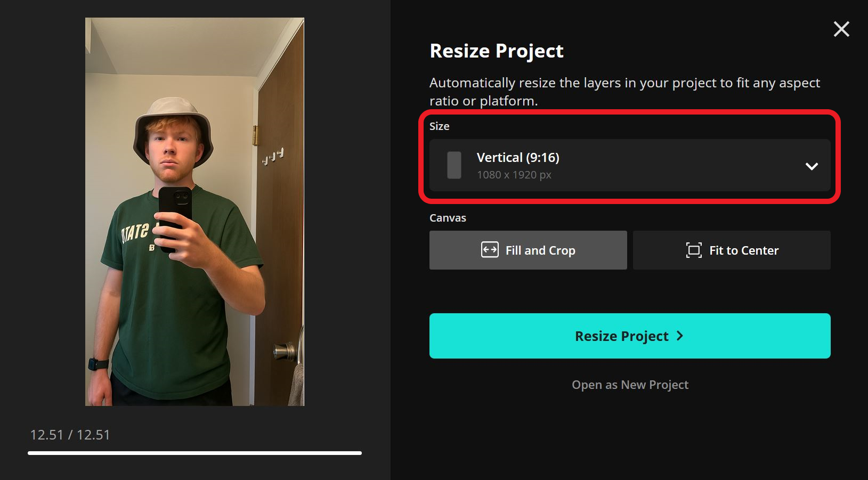Click the phone orientation icon in Size selector
The height and width of the screenshot is (480, 868).
453,165
